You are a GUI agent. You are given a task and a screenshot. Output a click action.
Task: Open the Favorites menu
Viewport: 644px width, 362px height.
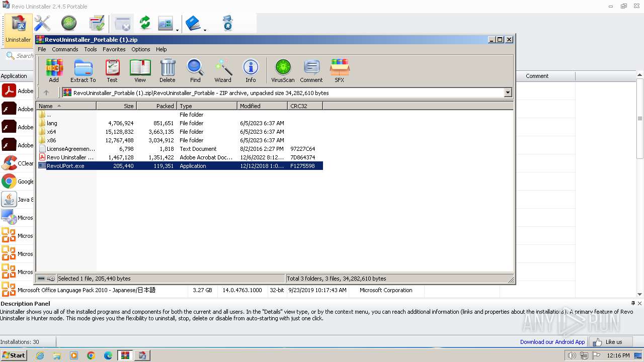[x=114, y=49]
